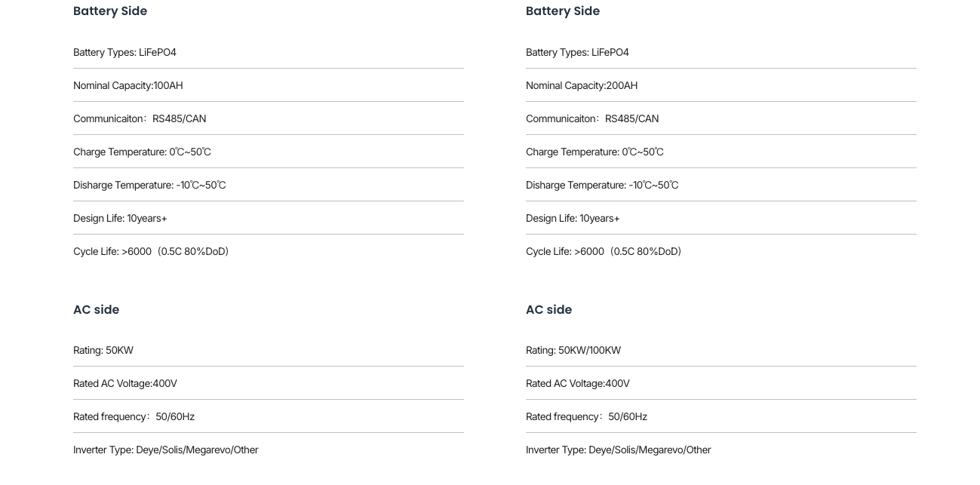
Task: Click Rating: 50KW/100KW text
Action: coord(573,350)
